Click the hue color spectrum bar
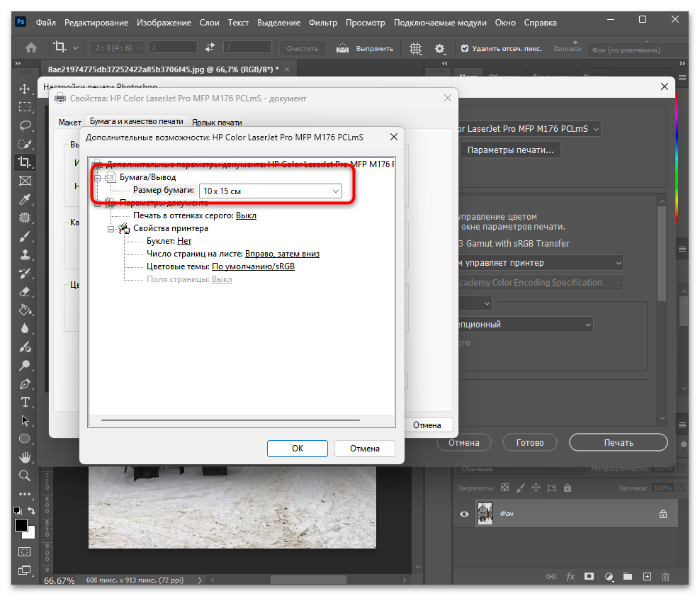Screen dimensions: 700x596 click(677, 159)
